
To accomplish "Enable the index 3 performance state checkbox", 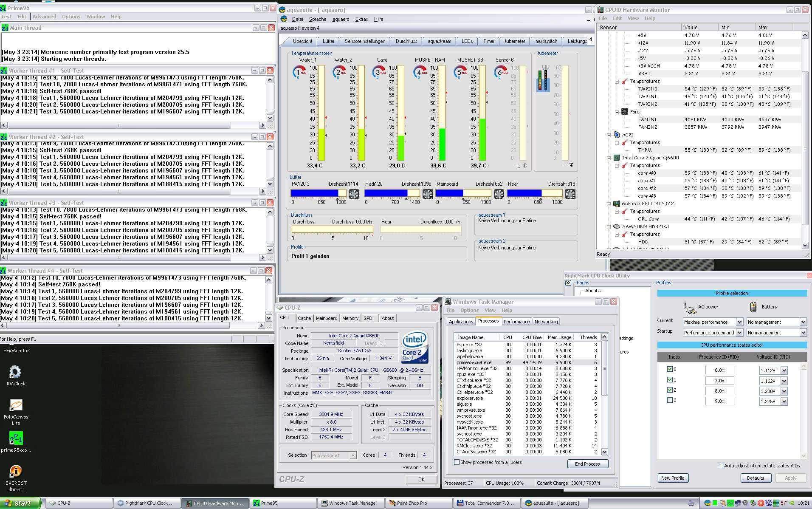I will pos(670,400).
